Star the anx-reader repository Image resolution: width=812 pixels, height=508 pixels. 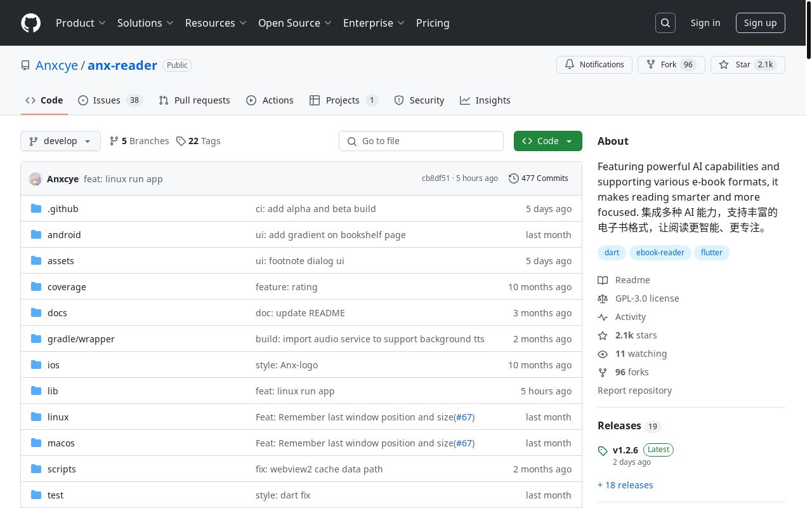click(x=747, y=65)
